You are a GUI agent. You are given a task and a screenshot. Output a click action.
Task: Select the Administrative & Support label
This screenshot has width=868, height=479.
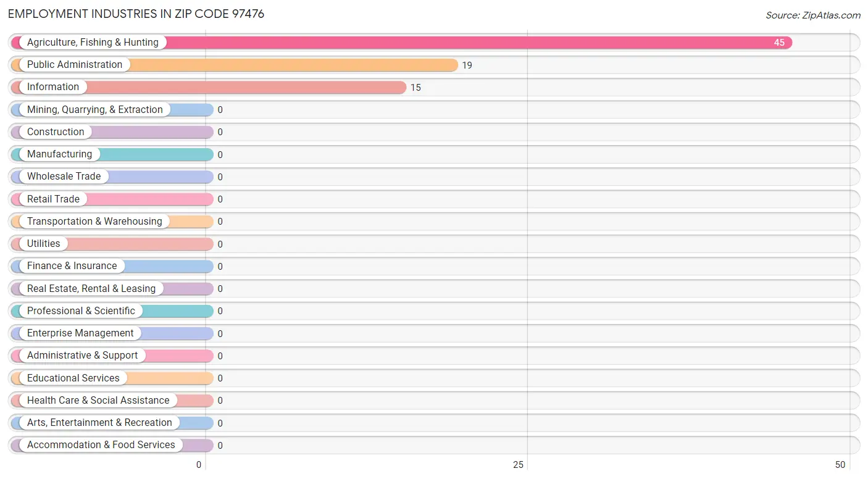pos(83,356)
